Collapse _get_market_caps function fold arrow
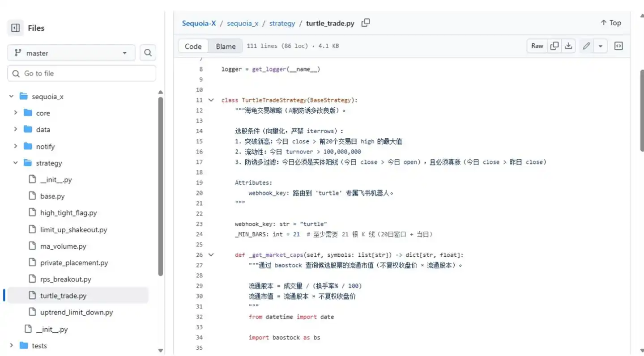644x356 pixels. click(211, 255)
